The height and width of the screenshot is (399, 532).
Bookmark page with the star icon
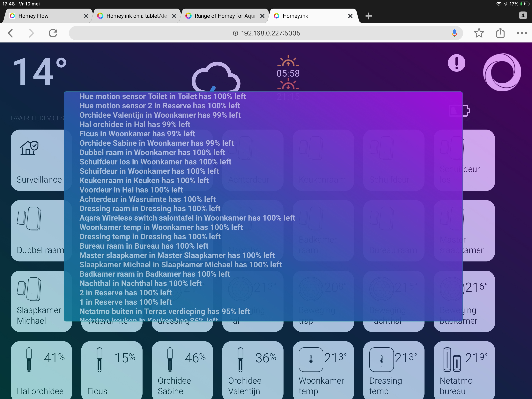tap(479, 33)
